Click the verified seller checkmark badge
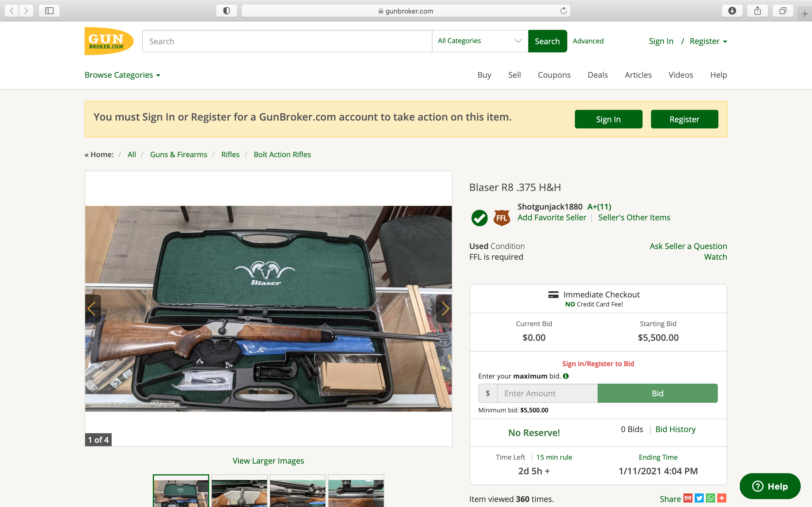The height and width of the screenshot is (507, 812). coord(479,218)
